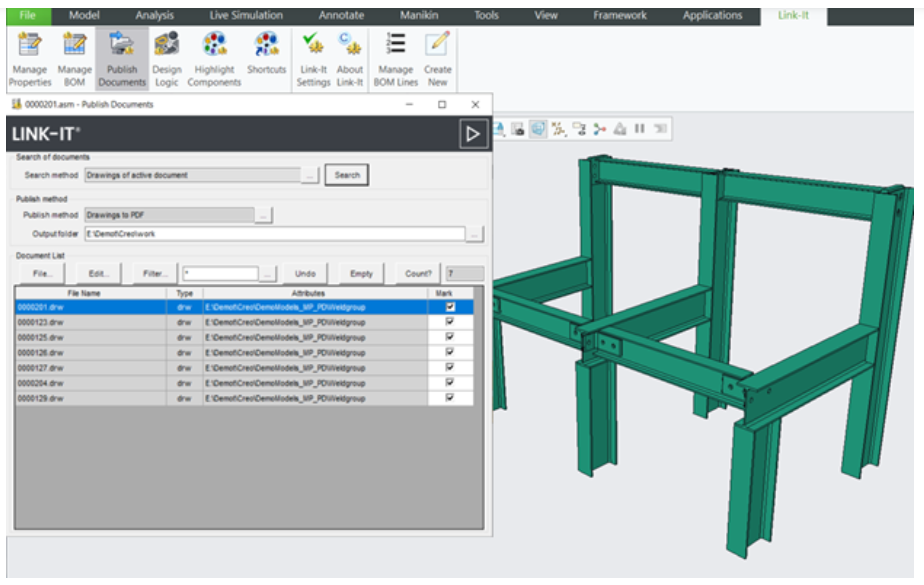
Task: Click the Publish method field
Action: pyautogui.click(x=169, y=215)
